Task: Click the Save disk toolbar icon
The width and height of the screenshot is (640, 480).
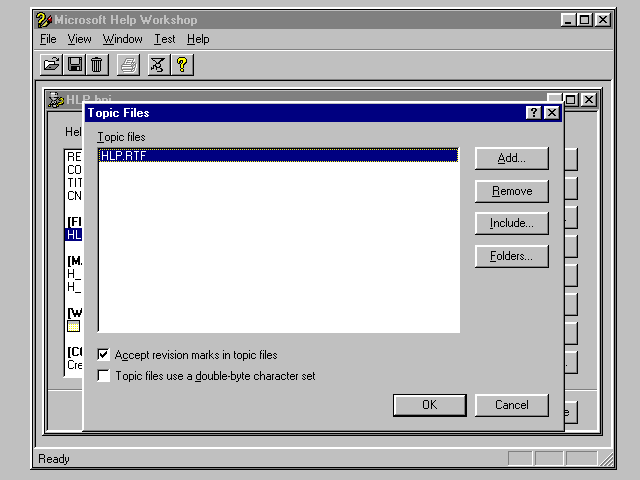Action: (74, 65)
